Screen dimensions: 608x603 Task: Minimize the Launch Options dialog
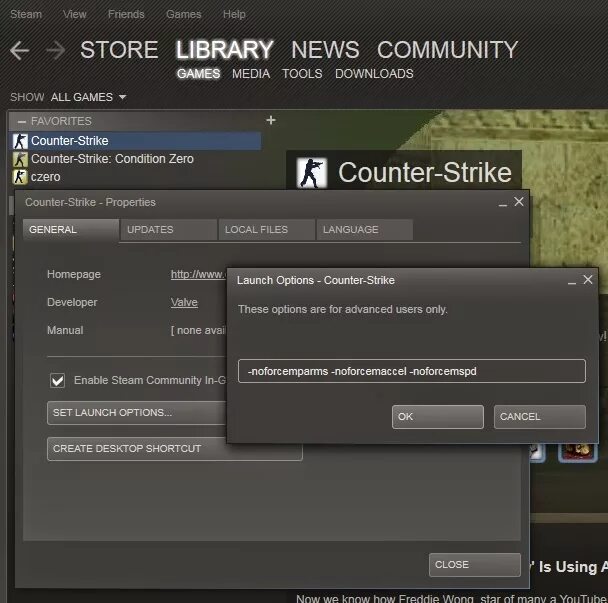[572, 282]
